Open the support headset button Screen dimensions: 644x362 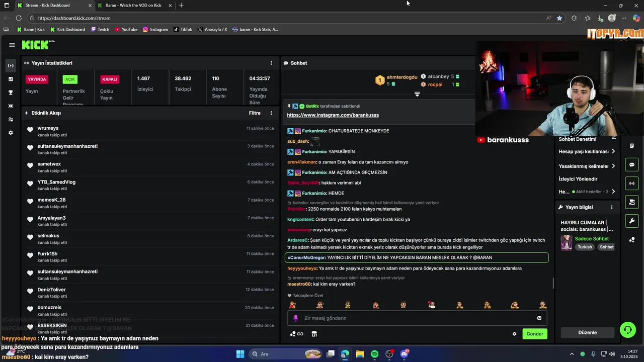coord(627,330)
